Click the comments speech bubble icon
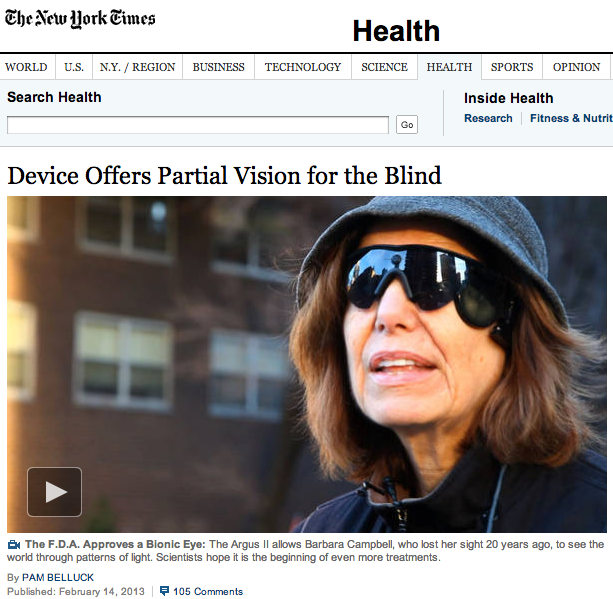The height and width of the screenshot is (599, 613). coord(165,591)
